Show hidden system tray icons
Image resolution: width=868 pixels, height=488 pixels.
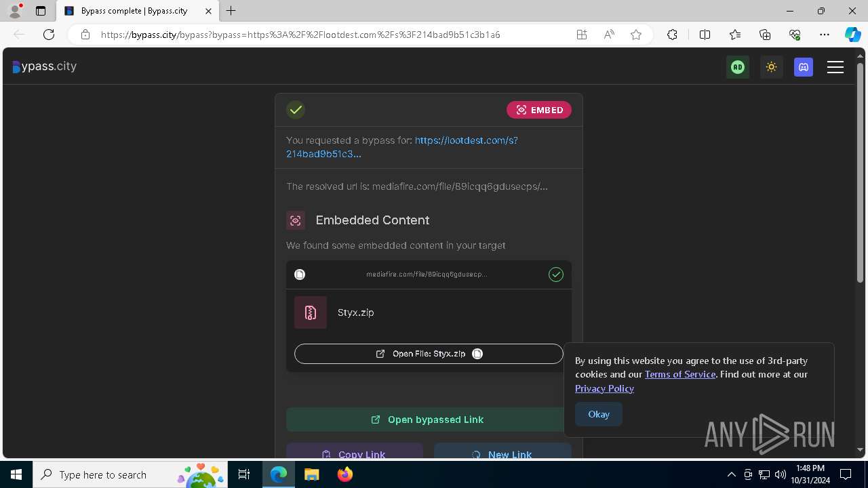point(732,474)
